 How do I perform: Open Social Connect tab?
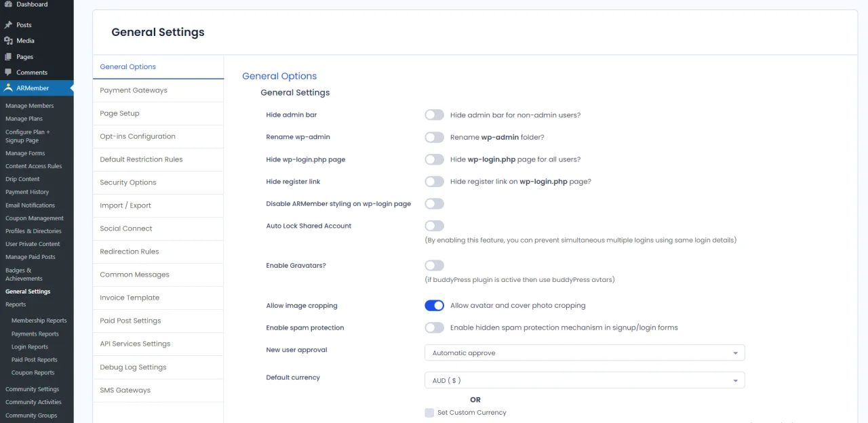[158, 228]
